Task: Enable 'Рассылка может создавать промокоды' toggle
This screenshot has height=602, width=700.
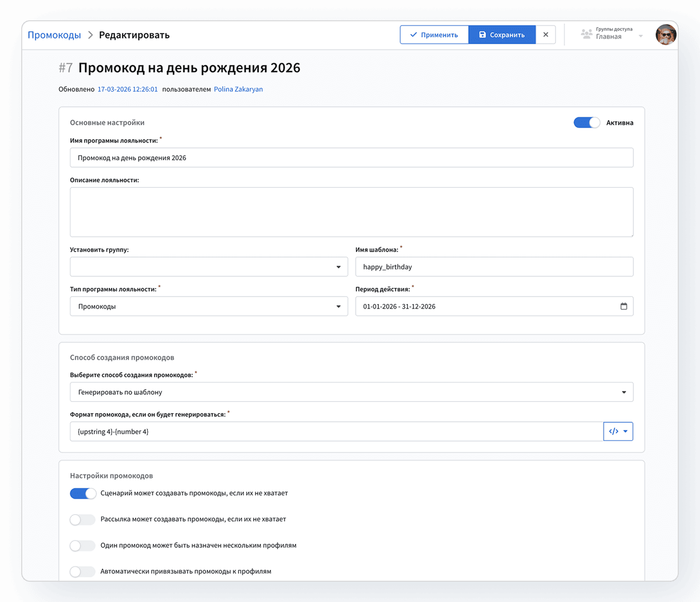Action: pyautogui.click(x=82, y=519)
